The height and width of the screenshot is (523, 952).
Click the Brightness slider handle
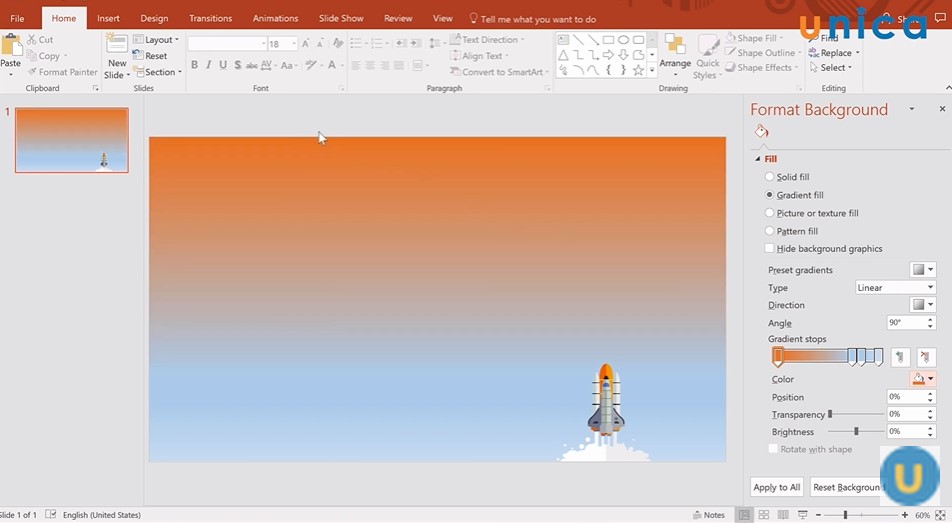point(856,432)
